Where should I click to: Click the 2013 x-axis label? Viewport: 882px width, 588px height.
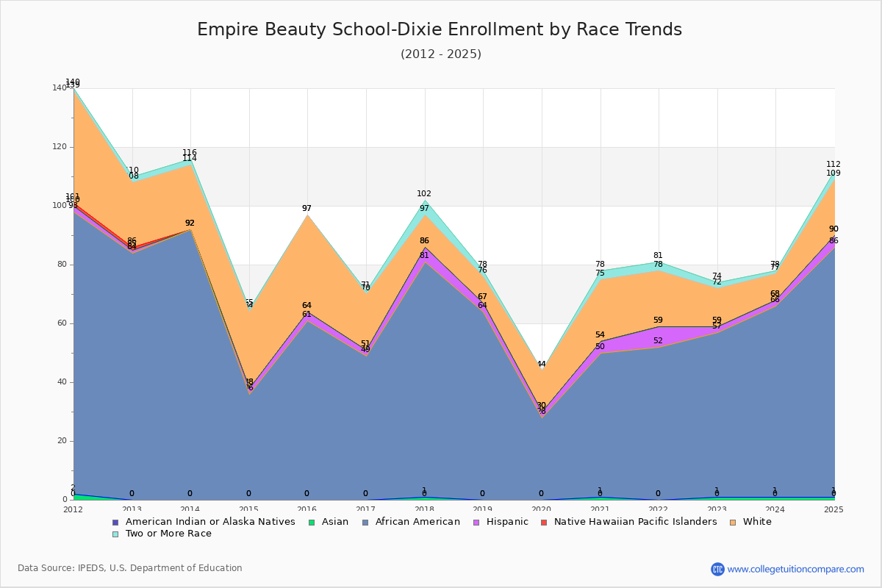pos(132,509)
